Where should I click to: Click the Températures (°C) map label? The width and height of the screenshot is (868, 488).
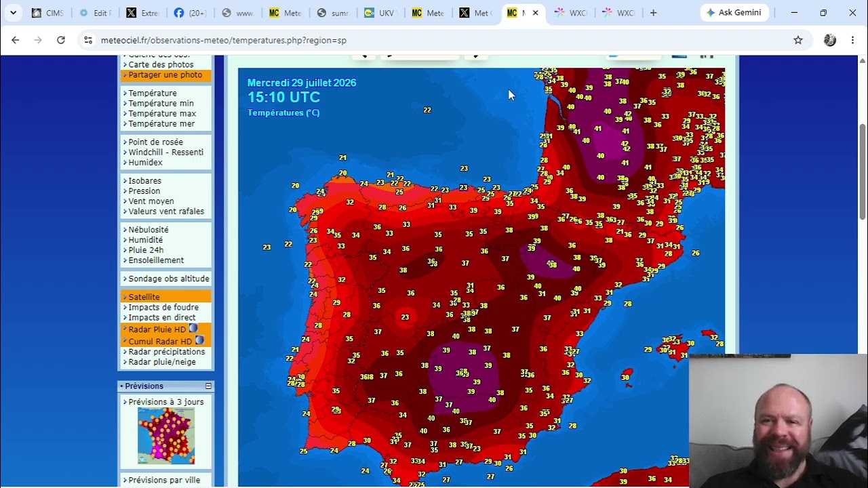pyautogui.click(x=283, y=113)
